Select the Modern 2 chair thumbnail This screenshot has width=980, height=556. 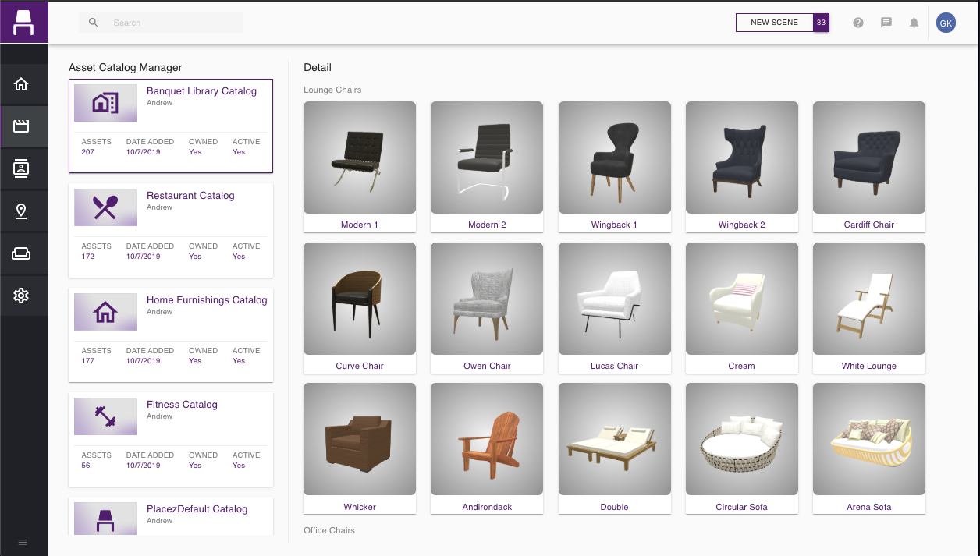pos(487,158)
